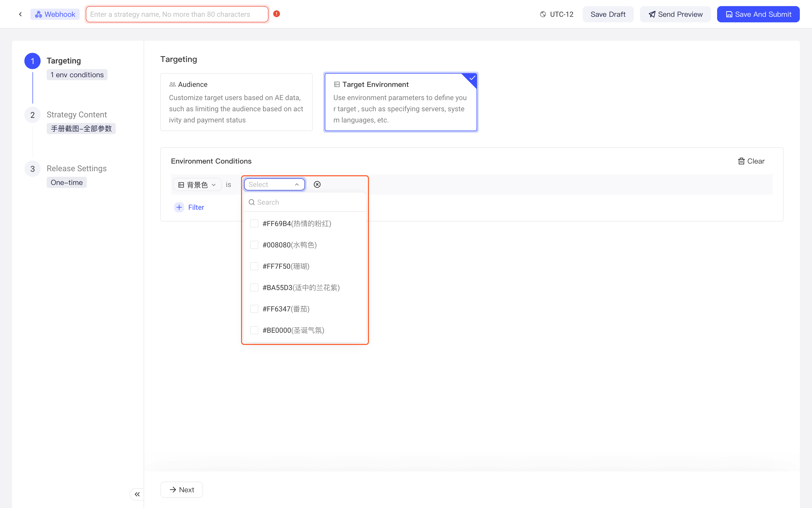This screenshot has height=508, width=812.
Task: Click the 手册截图-全部参数 tag
Action: (81, 128)
